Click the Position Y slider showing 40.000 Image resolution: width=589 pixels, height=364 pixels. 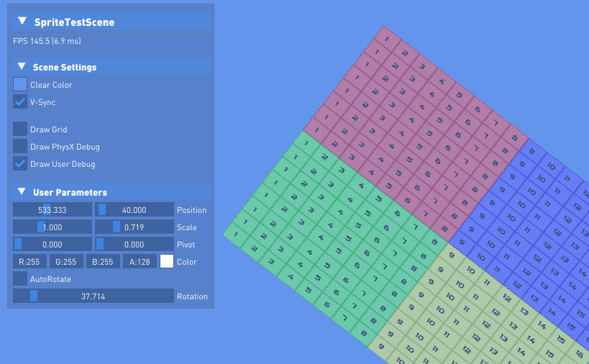tap(134, 209)
